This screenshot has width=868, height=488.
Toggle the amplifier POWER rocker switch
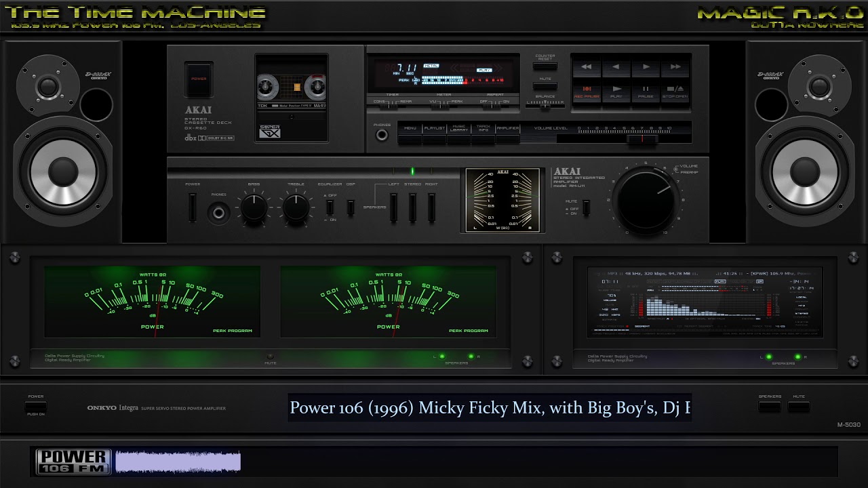193,207
